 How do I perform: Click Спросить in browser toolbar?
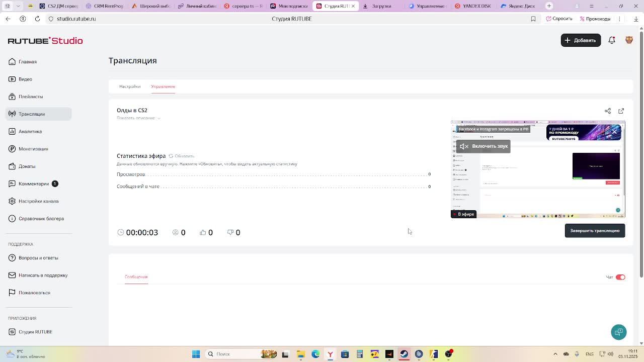tap(559, 19)
